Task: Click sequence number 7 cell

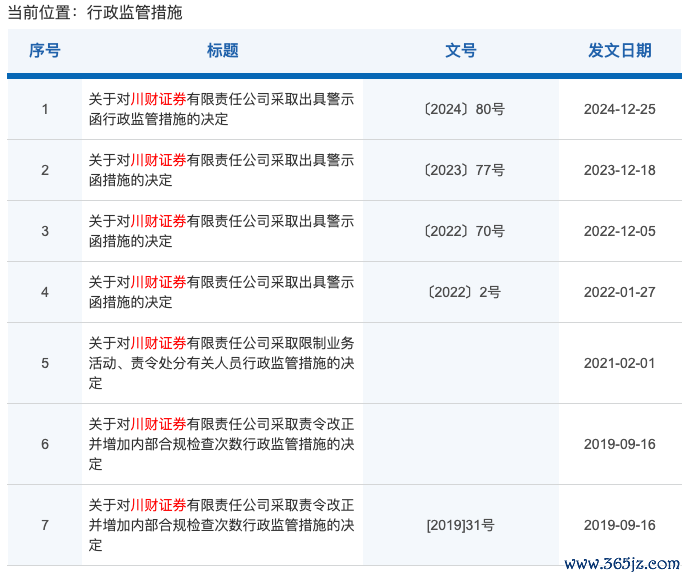Action: click(45, 525)
